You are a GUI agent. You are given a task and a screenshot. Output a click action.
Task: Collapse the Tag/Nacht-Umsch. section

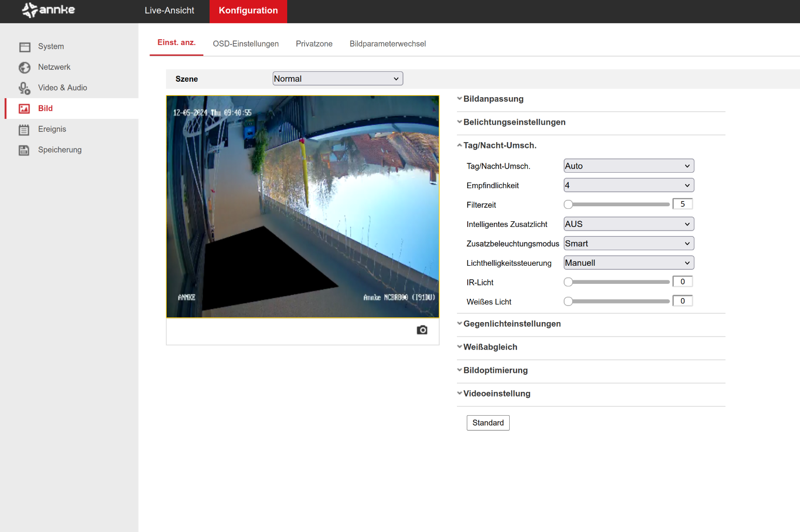pos(499,145)
